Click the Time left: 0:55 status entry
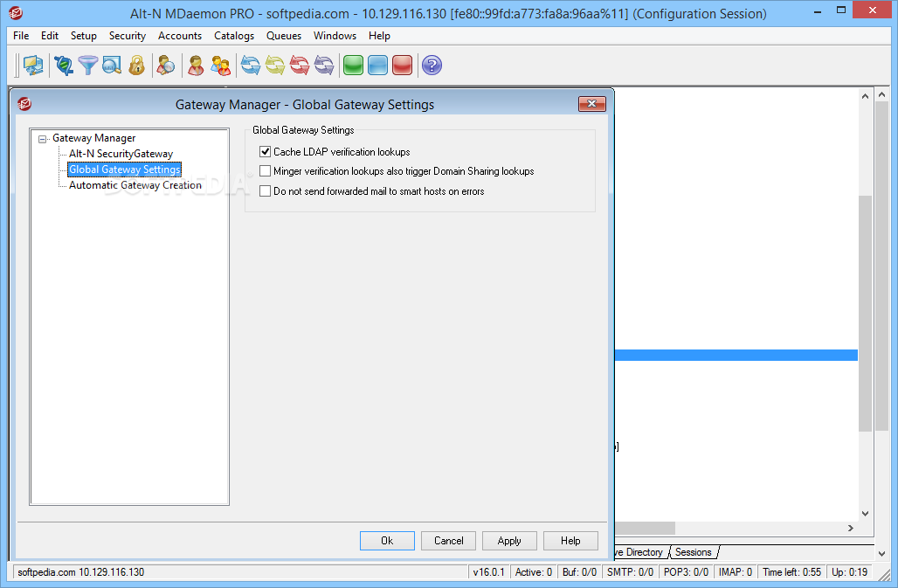The width and height of the screenshot is (898, 588). coord(791,572)
